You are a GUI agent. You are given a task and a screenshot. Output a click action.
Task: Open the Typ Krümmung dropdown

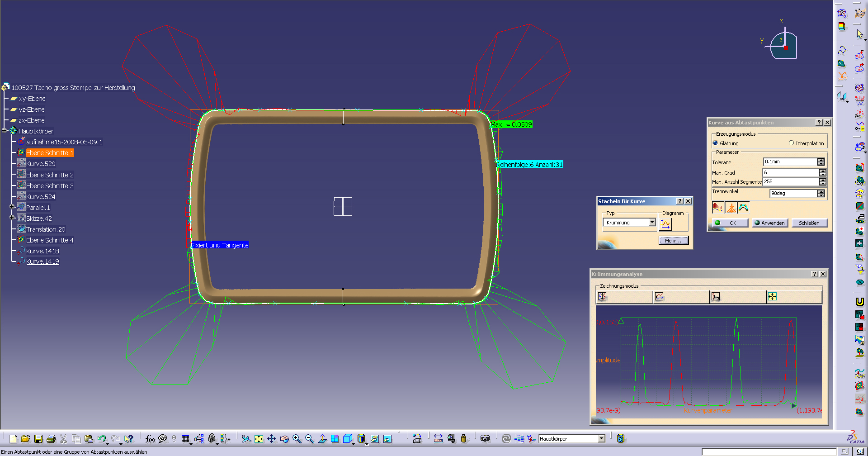[x=652, y=223]
